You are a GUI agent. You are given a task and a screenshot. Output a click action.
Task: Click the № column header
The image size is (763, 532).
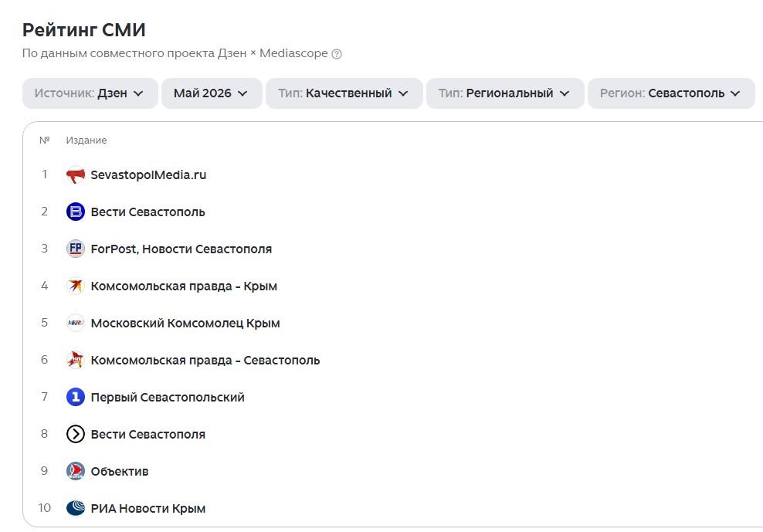point(44,141)
